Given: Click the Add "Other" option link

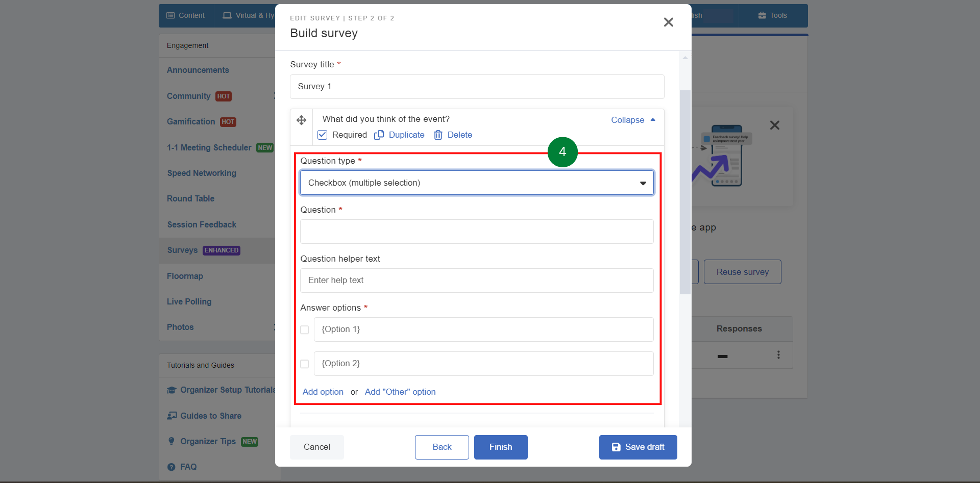Looking at the screenshot, I should [x=400, y=392].
